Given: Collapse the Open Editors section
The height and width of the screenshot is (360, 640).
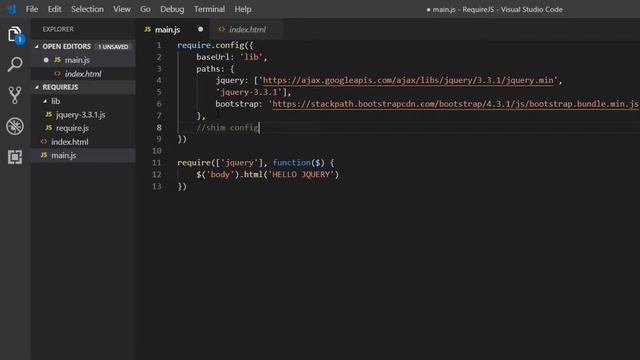Looking at the screenshot, I should [x=37, y=47].
